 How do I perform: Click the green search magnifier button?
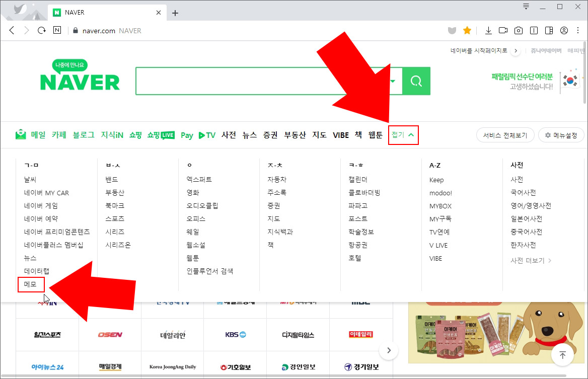pyautogui.click(x=416, y=81)
